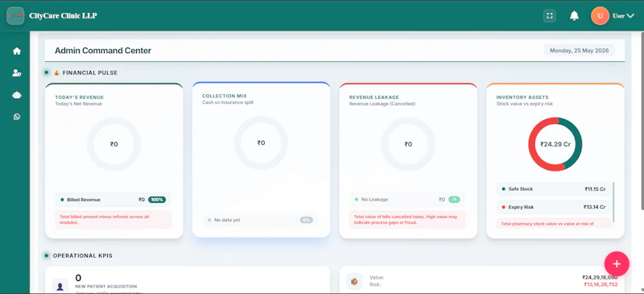Click the inventory box icon
Image resolution: width=644 pixels, height=294 pixels.
[x=354, y=281]
